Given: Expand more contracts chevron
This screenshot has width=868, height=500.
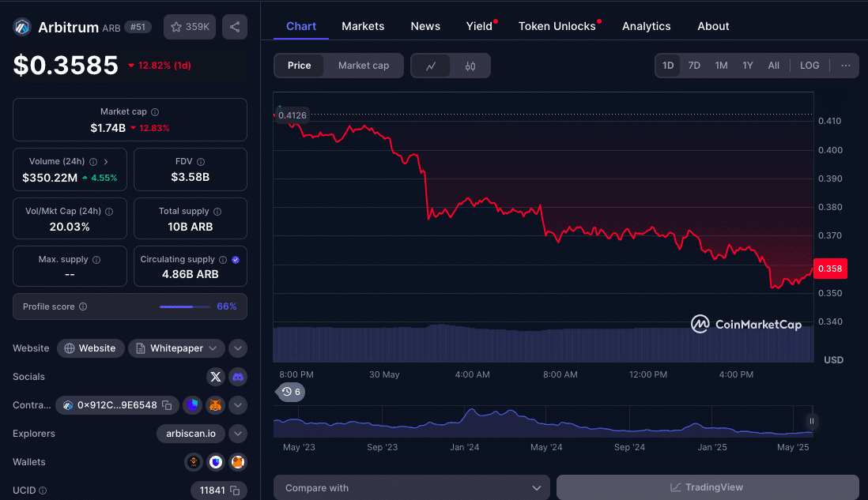Looking at the screenshot, I should (238, 405).
